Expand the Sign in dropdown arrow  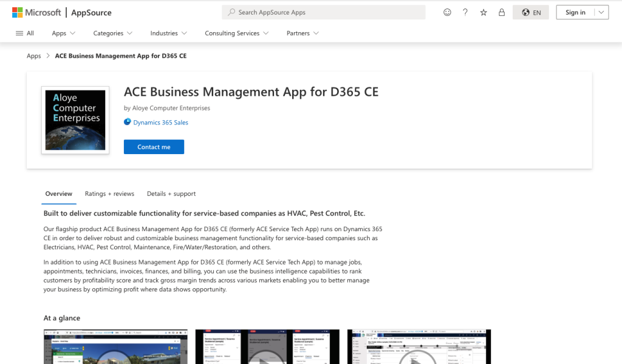coord(601,12)
